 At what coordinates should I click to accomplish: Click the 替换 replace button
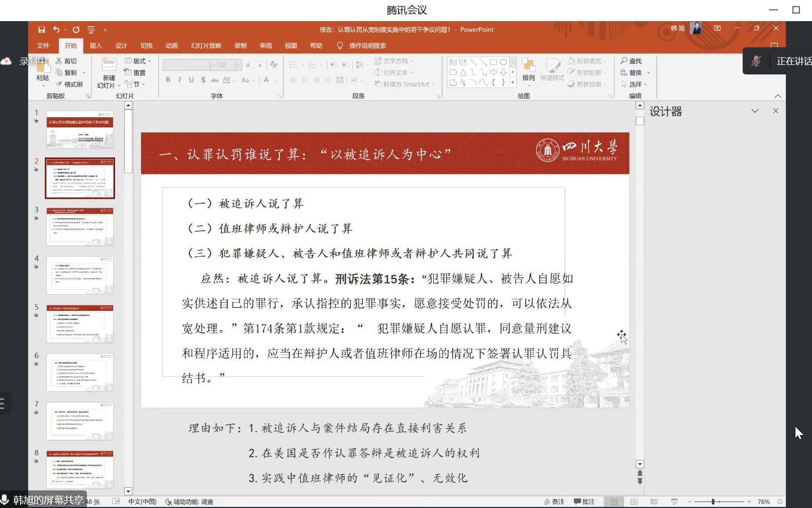click(631, 72)
